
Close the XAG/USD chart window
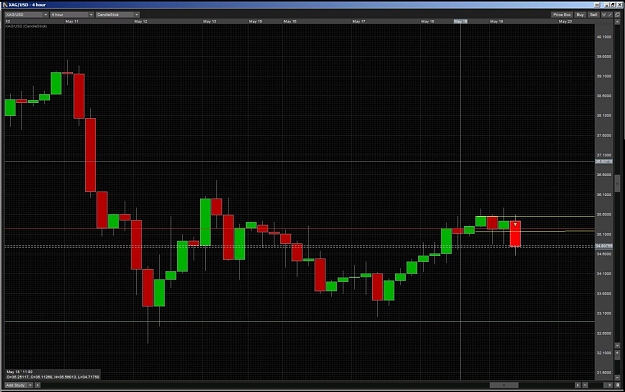click(619, 5)
